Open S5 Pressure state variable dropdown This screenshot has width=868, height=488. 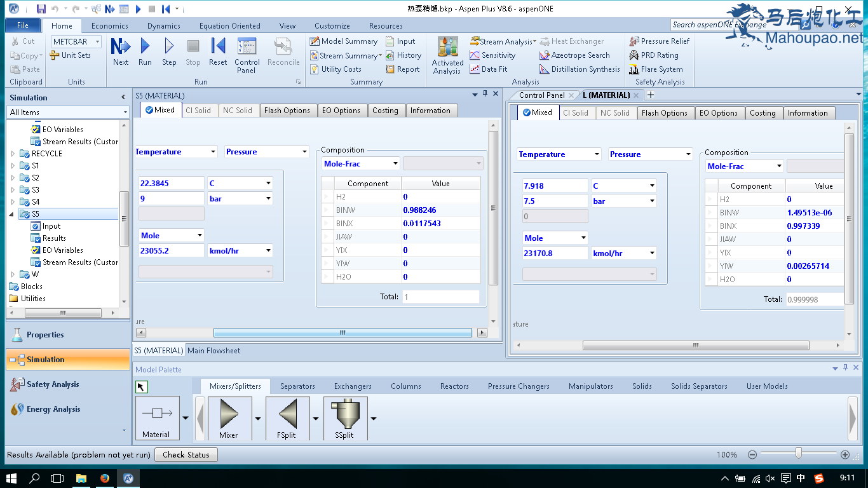304,152
